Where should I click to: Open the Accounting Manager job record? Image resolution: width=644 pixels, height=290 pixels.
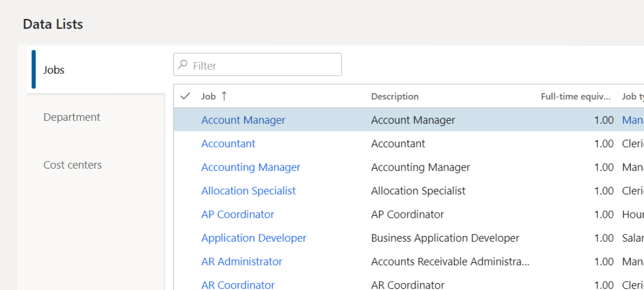(250, 167)
